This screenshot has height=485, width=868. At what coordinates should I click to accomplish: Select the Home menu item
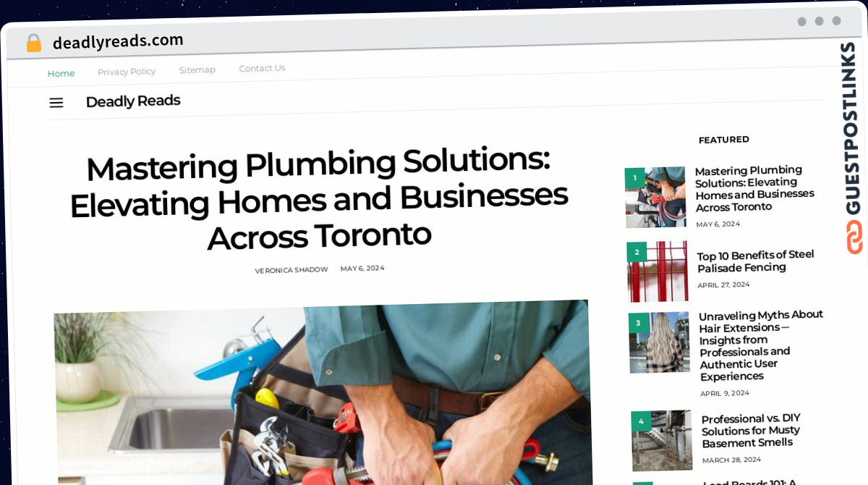(61, 73)
